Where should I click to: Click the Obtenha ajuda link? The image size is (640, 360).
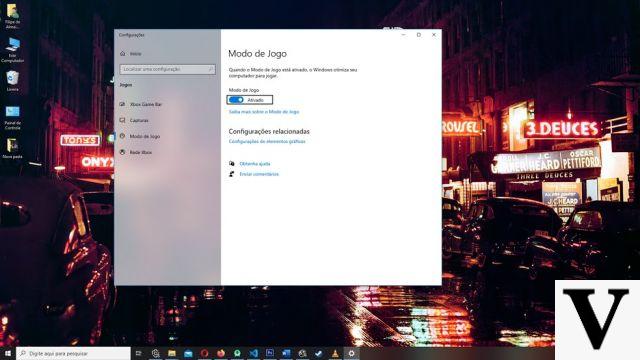coord(255,164)
